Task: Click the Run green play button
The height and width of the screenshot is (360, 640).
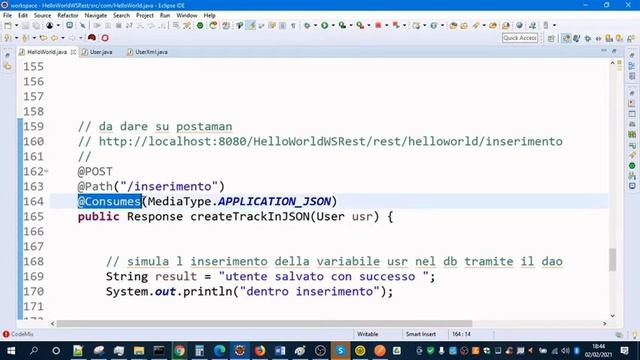Action: tap(324, 25)
